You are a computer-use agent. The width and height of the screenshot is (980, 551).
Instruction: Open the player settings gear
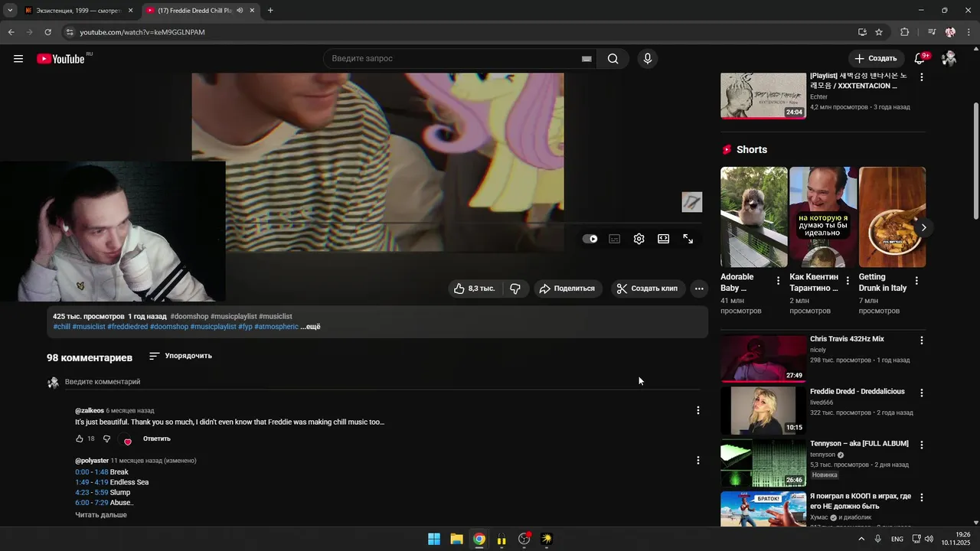click(x=639, y=239)
